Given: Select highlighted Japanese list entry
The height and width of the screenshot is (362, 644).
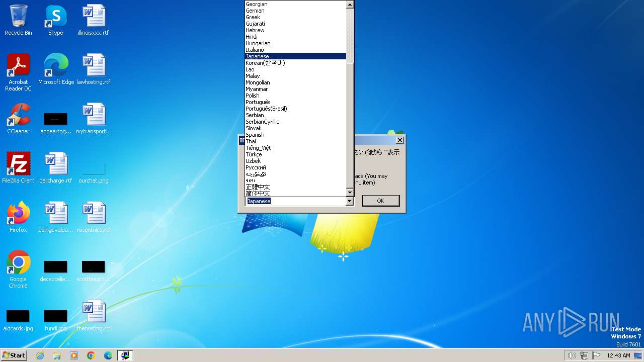Looking at the screenshot, I should tap(295, 56).
